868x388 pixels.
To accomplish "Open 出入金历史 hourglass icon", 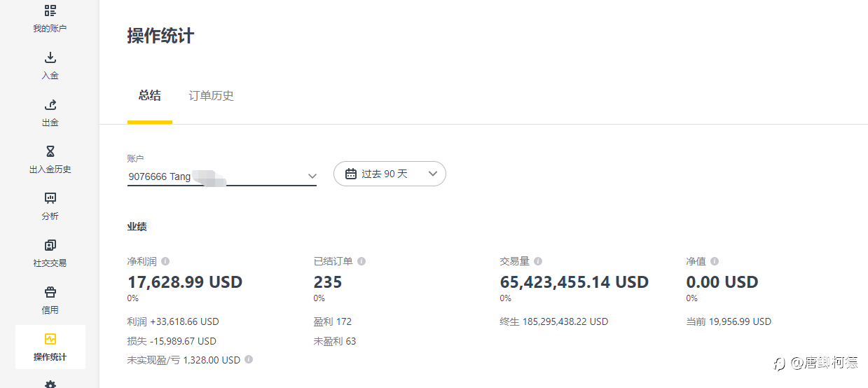I will (50, 151).
